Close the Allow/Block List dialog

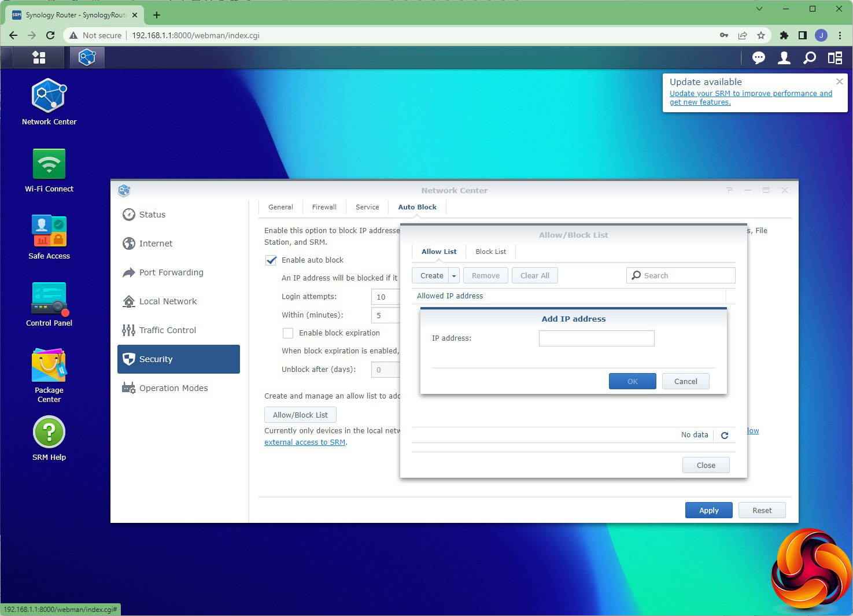point(706,465)
